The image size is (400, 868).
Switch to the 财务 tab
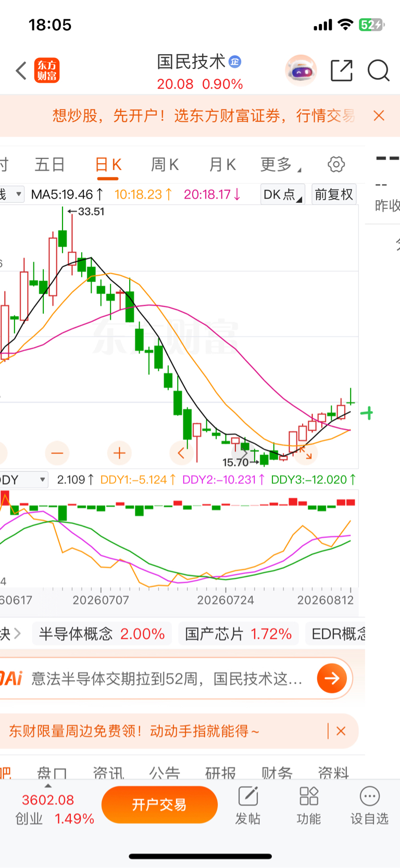277,773
